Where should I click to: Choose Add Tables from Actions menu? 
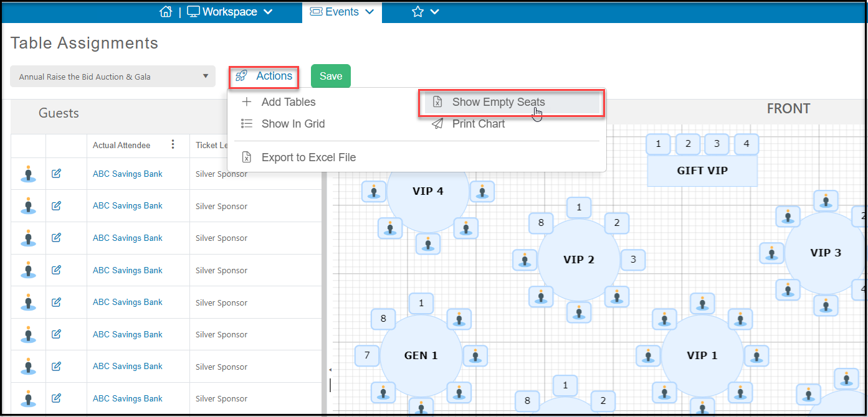pos(289,102)
